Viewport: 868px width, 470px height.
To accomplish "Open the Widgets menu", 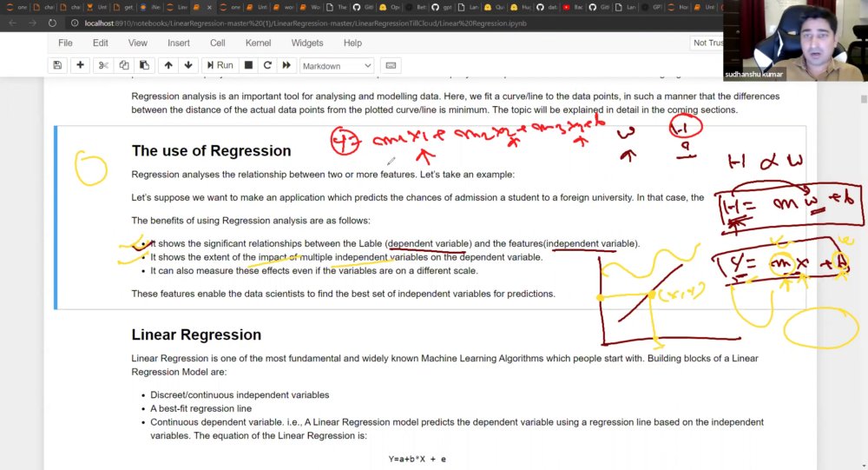I will [307, 43].
